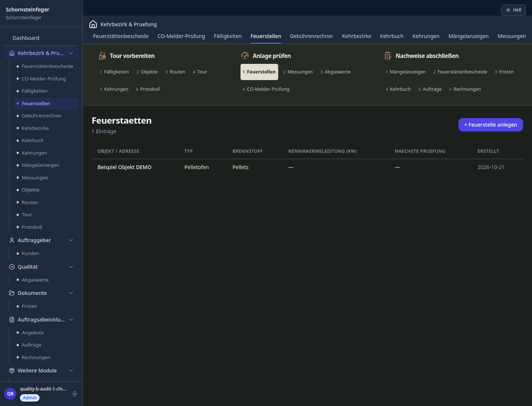Click the folder icon beside Dokumente

[x=12, y=293]
